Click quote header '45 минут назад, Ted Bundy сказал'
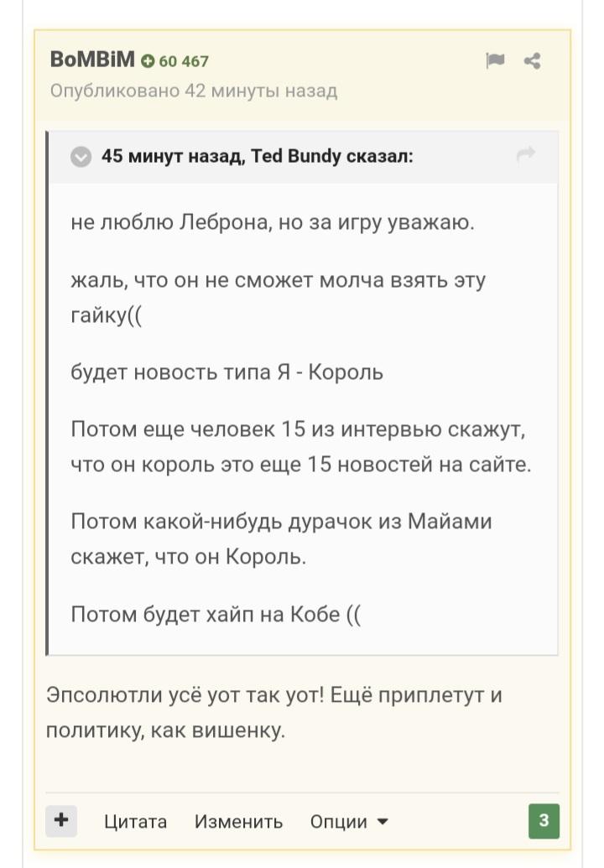The height and width of the screenshot is (868, 604). (257, 156)
